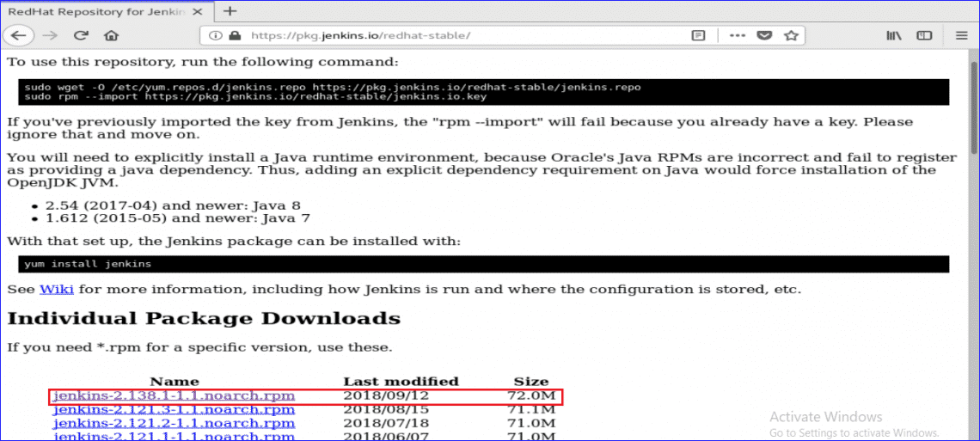Toggle reader view icon in address bar

coord(698,35)
